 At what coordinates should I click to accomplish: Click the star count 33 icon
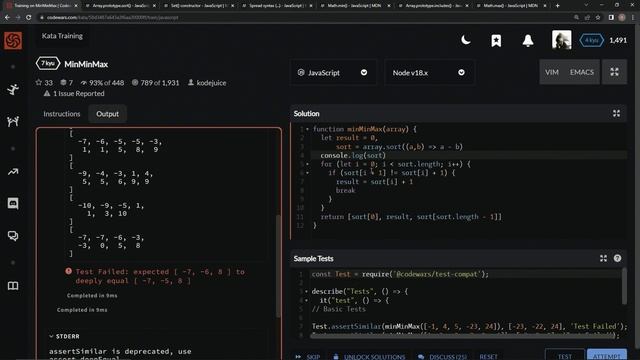39,82
